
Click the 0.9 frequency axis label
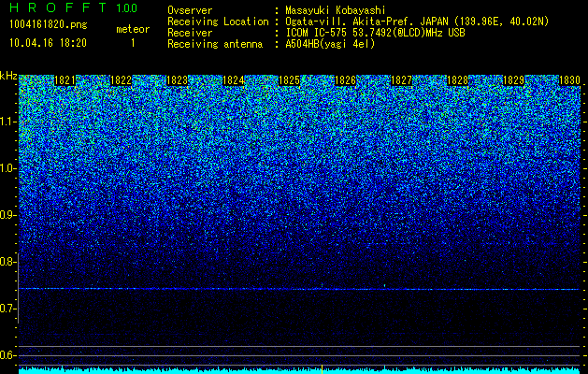(x=8, y=215)
